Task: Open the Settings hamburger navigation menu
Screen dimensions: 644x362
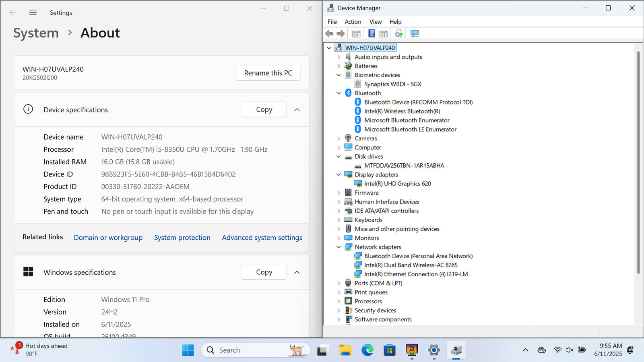Action: (x=33, y=12)
